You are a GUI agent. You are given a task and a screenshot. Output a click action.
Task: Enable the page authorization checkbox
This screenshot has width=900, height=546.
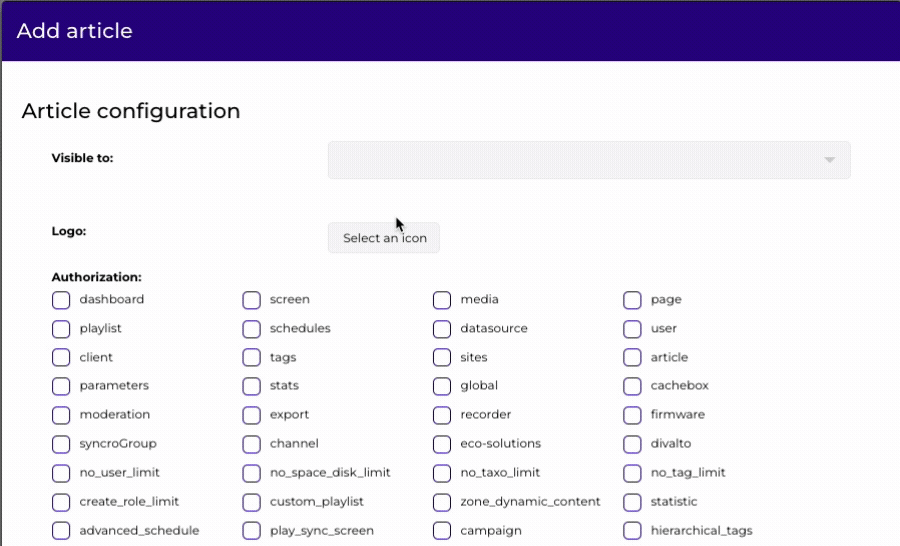point(632,300)
